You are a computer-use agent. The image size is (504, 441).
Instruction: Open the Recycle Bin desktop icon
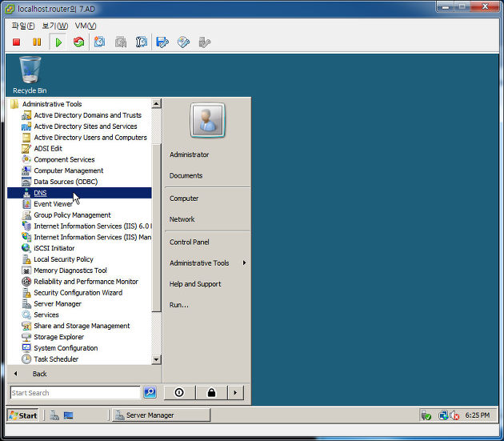[x=30, y=75]
